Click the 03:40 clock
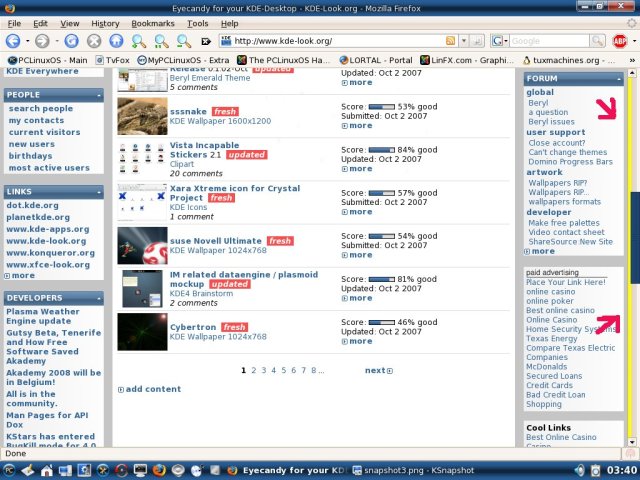The image size is (640, 480). pyautogui.click(x=622, y=471)
